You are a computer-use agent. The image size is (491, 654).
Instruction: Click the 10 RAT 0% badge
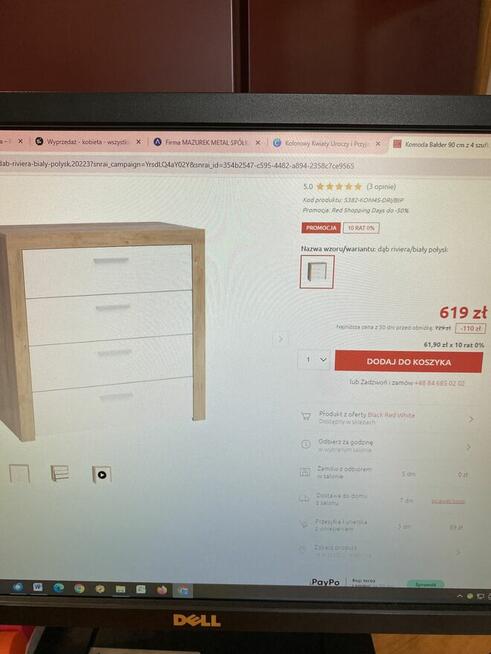[361, 228]
